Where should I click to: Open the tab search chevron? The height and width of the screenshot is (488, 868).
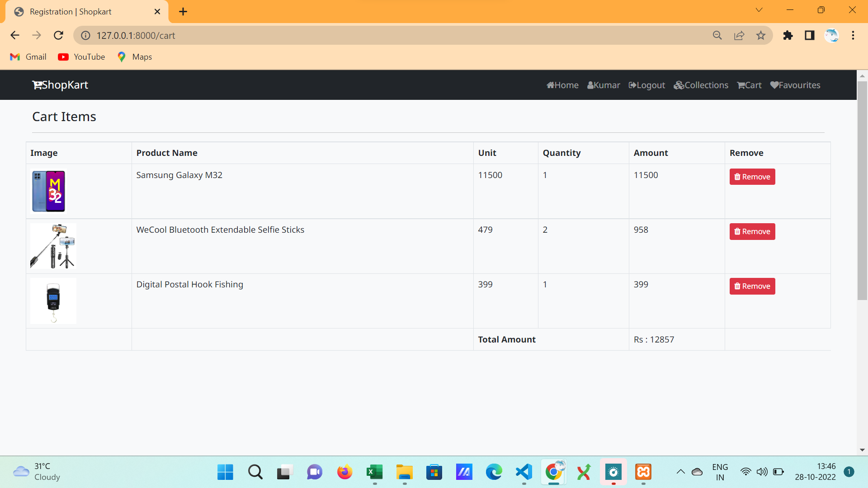pyautogui.click(x=759, y=9)
